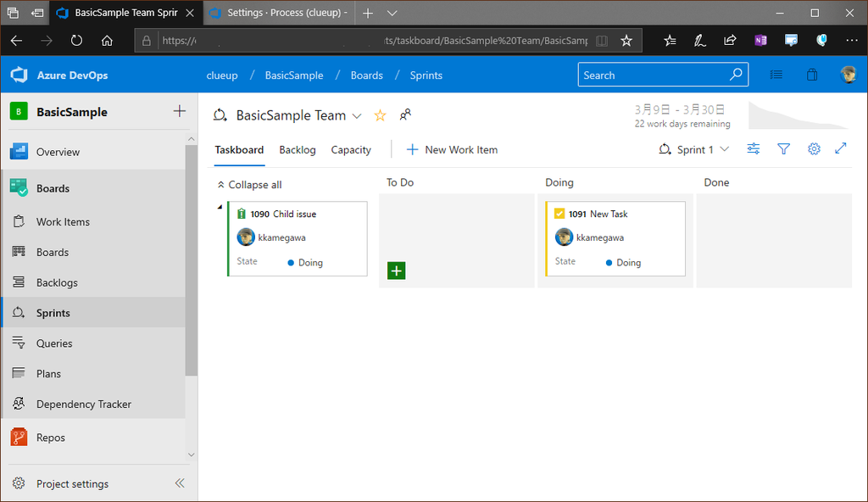The width and height of the screenshot is (868, 502).
Task: Open the 1091 New Task title
Action: pos(609,214)
